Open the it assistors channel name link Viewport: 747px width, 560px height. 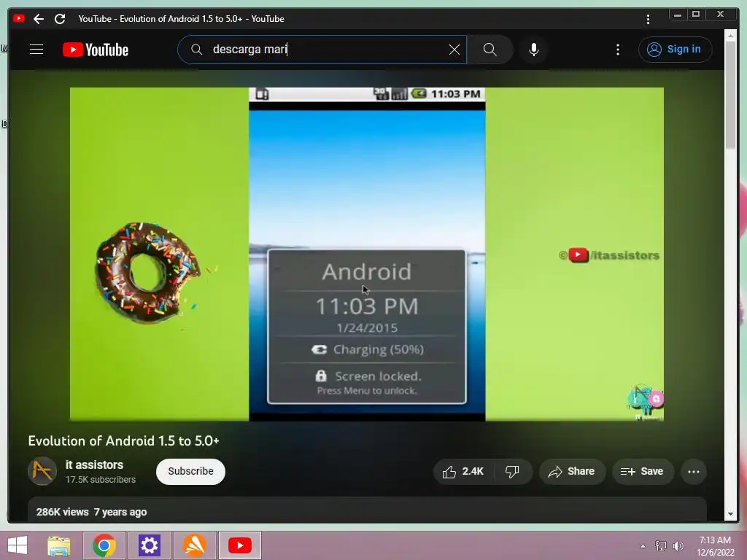click(94, 464)
